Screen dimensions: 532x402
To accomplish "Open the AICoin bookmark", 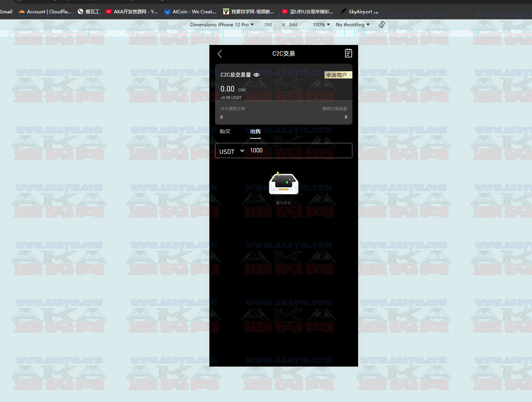I will pyautogui.click(x=190, y=12).
